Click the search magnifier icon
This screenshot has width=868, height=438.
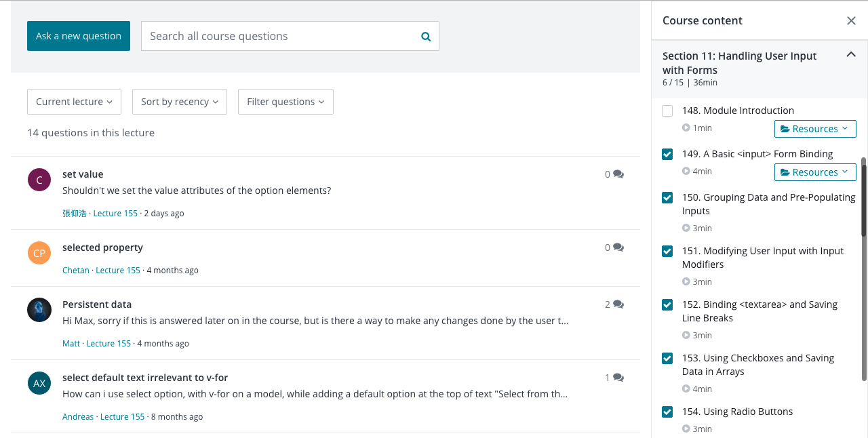pos(426,37)
